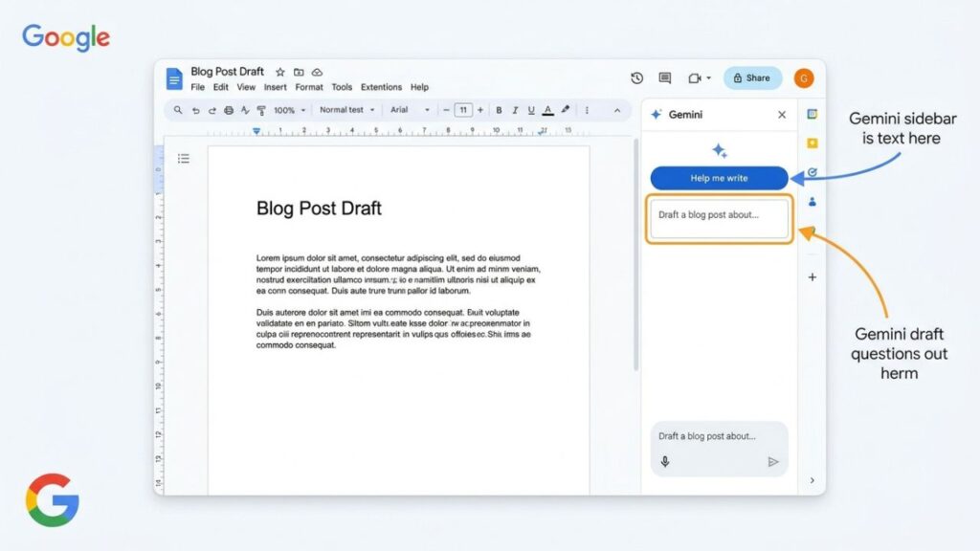This screenshot has height=551, width=980.
Task: Open more toolbar options three dots
Action: (587, 110)
